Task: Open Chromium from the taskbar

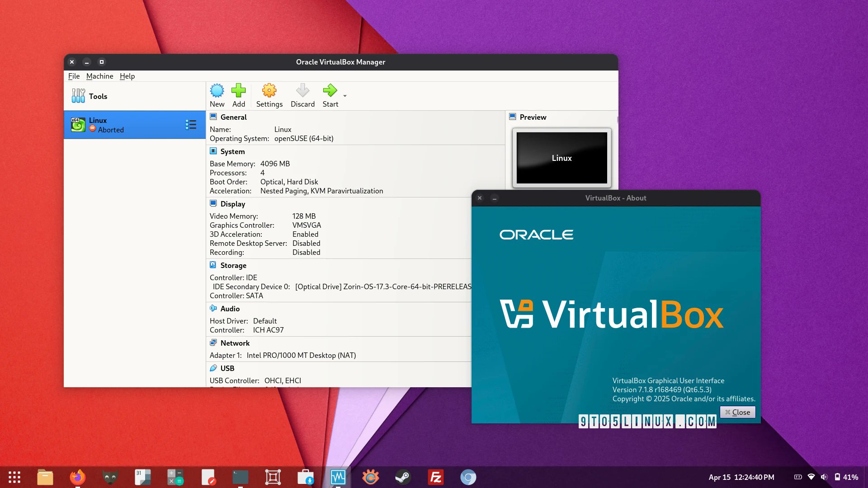Action: tap(468, 477)
